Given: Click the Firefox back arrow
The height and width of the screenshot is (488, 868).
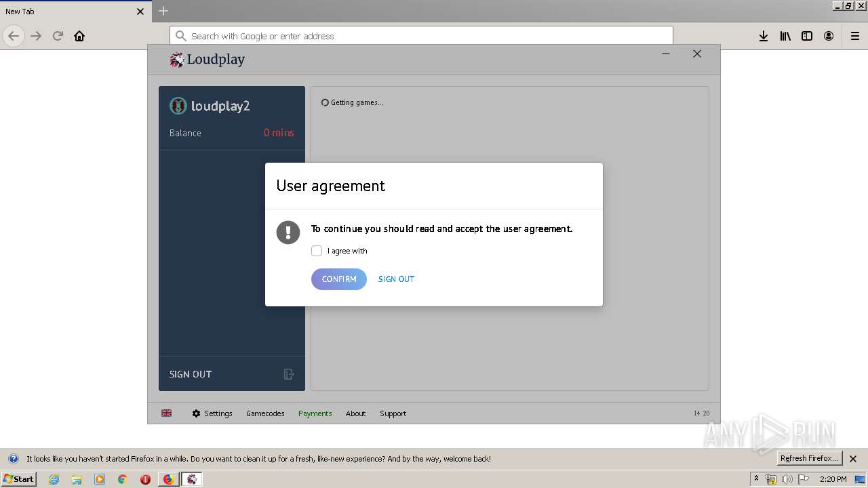Looking at the screenshot, I should coord(14,36).
